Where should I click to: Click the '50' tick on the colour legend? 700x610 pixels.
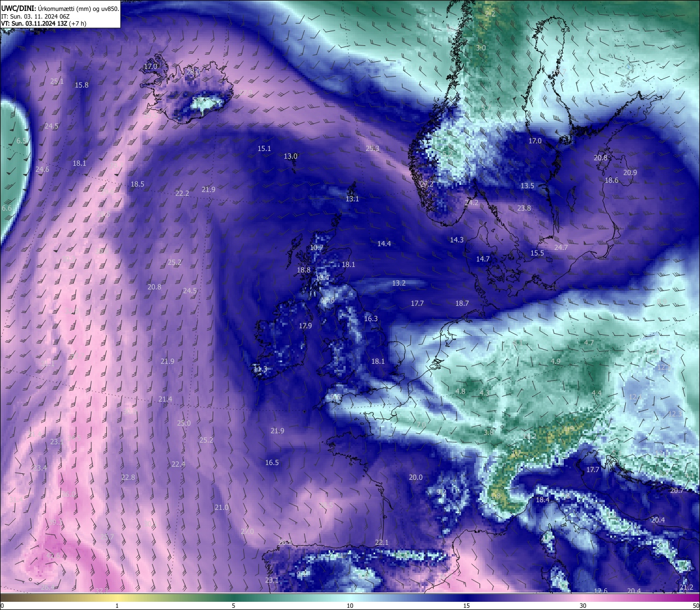tap(696, 606)
